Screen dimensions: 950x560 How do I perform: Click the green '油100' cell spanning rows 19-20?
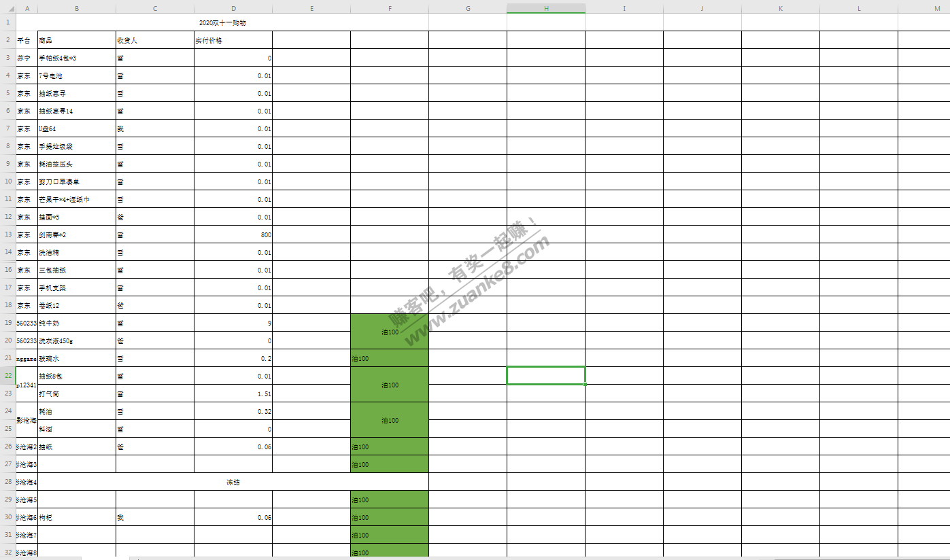(x=390, y=332)
